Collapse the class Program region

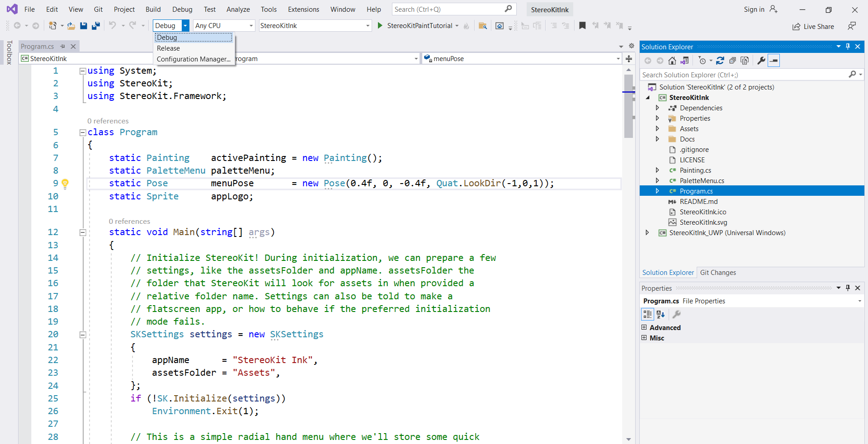pyautogui.click(x=83, y=132)
